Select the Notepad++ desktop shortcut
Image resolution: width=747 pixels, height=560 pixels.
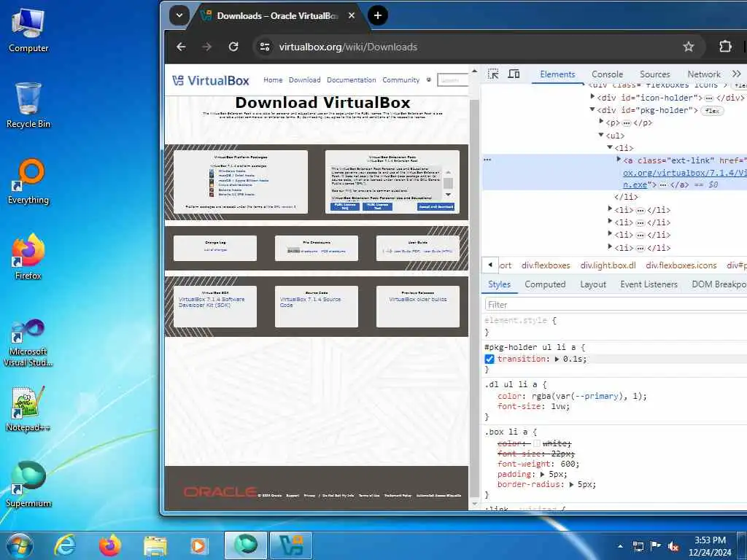(28, 408)
